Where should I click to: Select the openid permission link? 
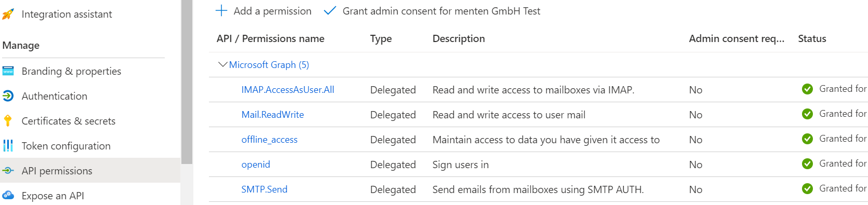pyautogui.click(x=256, y=165)
